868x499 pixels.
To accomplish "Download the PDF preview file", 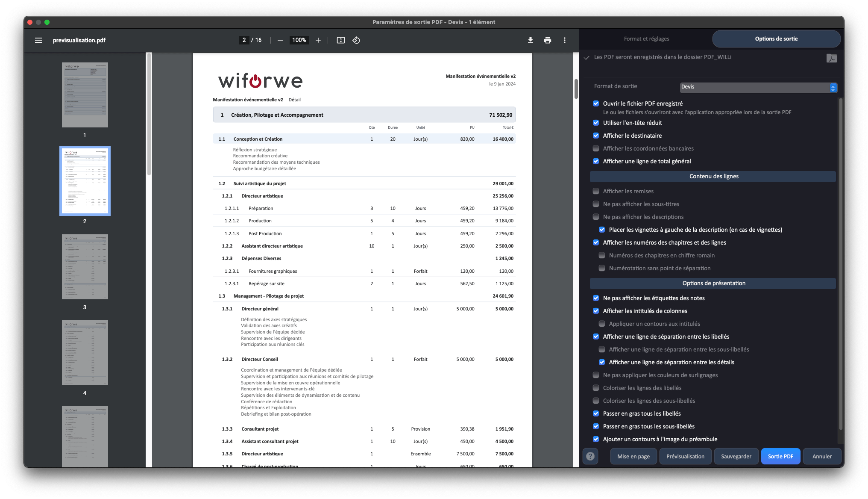I will (x=530, y=40).
